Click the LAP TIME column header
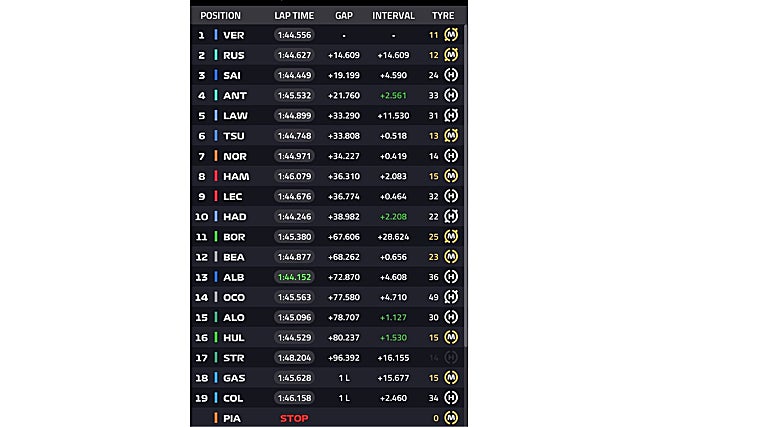 point(294,16)
